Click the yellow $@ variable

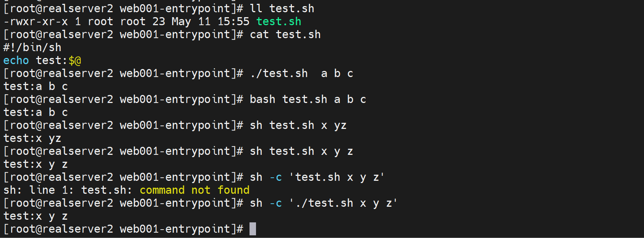pyautogui.click(x=75, y=61)
